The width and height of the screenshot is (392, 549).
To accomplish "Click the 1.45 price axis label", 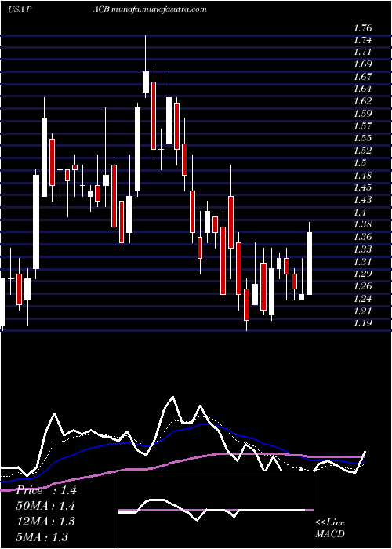I will (362, 187).
